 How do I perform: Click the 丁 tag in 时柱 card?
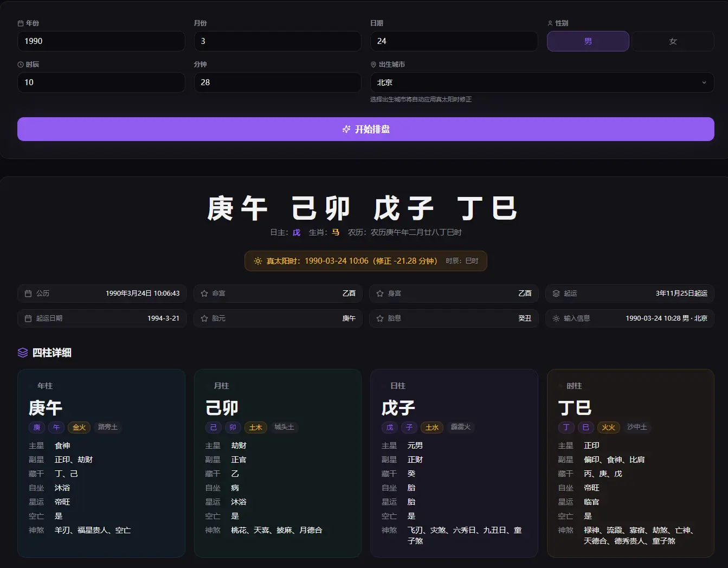(x=566, y=427)
